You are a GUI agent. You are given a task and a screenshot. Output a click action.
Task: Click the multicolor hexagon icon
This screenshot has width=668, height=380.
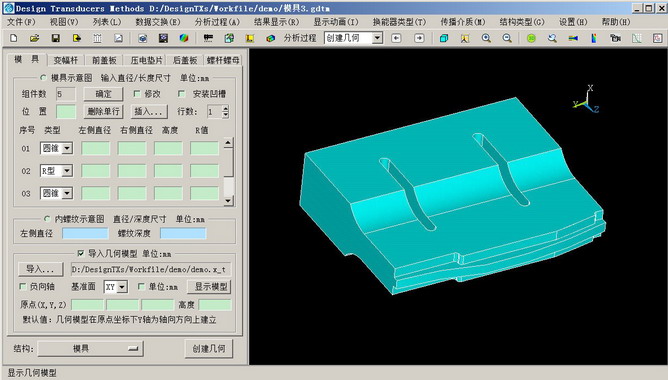click(x=184, y=38)
